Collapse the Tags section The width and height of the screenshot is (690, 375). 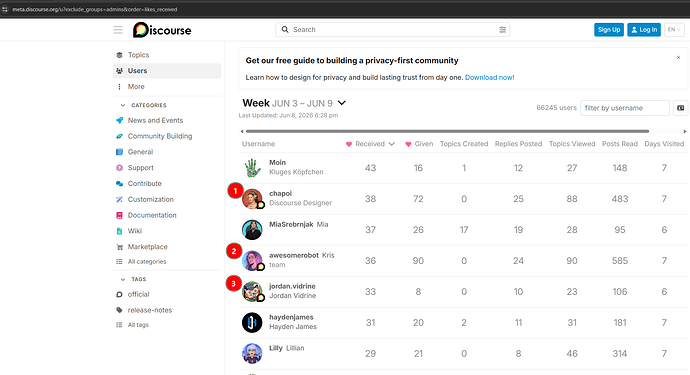[133, 279]
